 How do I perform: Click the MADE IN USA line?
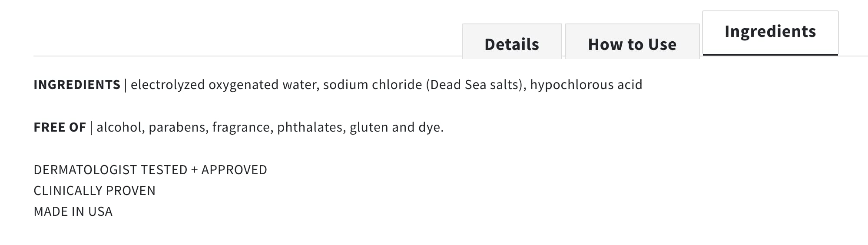tap(73, 212)
